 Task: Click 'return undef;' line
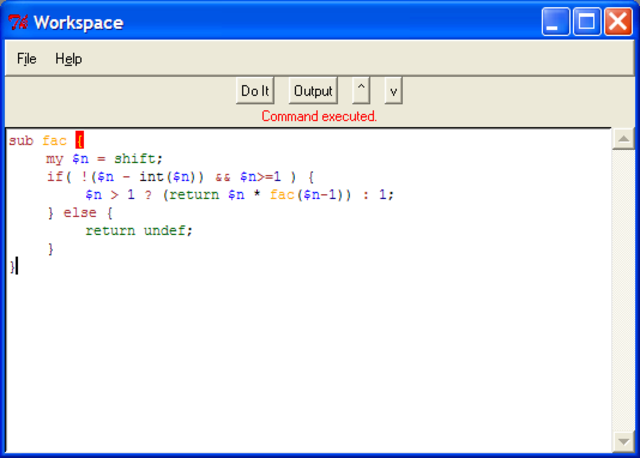139,231
